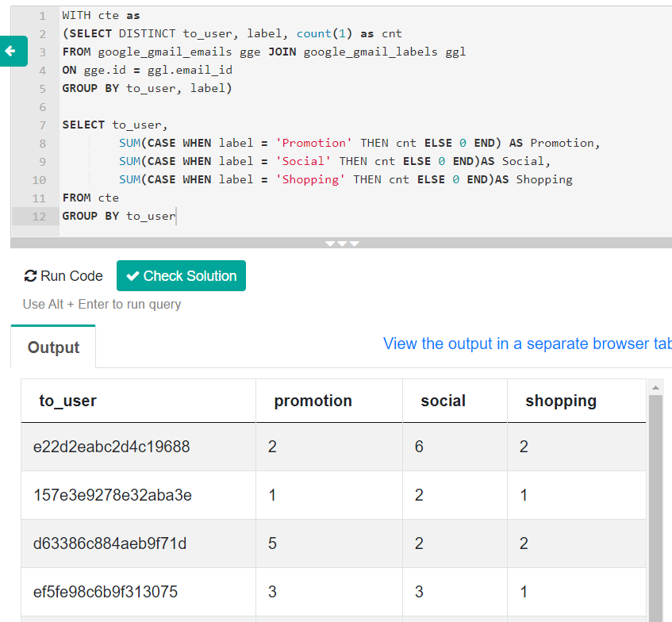Screen dimensions: 672x622
Task: Click the 'Shopping' string literal in line 10
Action: [x=310, y=179]
